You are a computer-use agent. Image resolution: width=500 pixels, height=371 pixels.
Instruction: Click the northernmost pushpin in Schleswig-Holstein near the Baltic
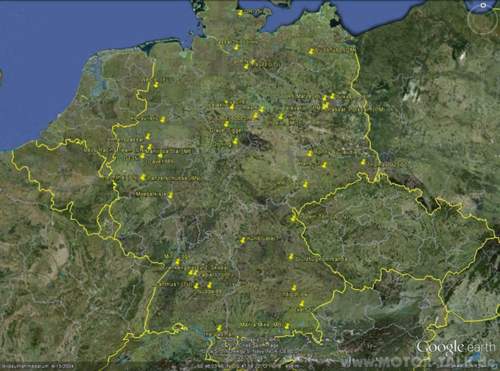[240, 13]
